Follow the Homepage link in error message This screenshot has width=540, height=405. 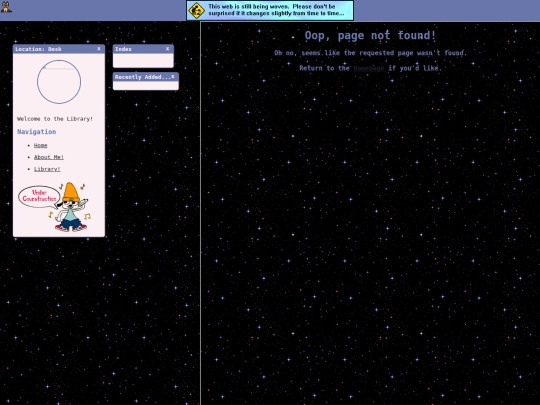tap(368, 68)
